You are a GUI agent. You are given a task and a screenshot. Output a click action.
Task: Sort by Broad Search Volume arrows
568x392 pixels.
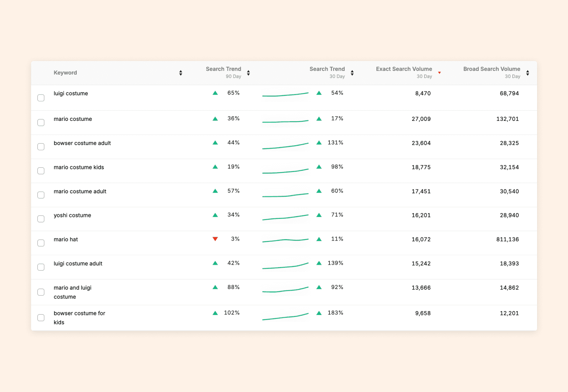tap(528, 73)
